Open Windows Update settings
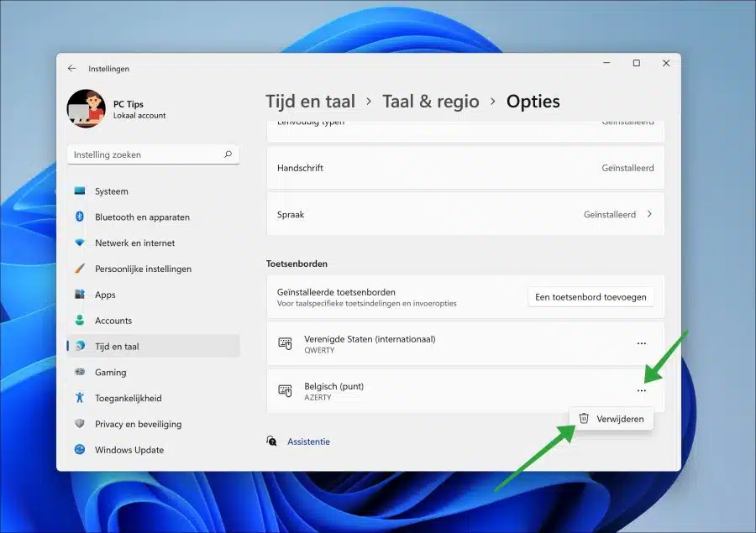Screen dimensions: 756x533 (x=154, y=450)
